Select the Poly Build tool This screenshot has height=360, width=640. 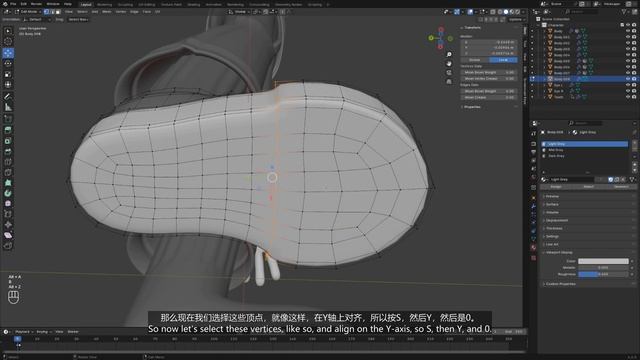click(x=8, y=183)
